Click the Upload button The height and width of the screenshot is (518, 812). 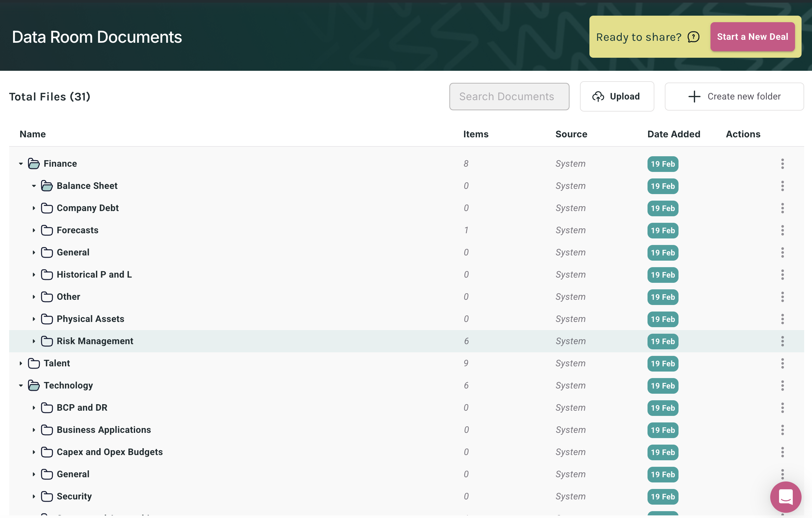(617, 96)
